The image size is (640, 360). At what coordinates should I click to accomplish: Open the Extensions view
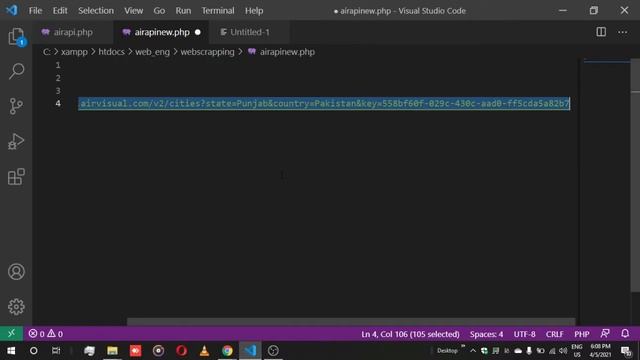pyautogui.click(x=16, y=177)
